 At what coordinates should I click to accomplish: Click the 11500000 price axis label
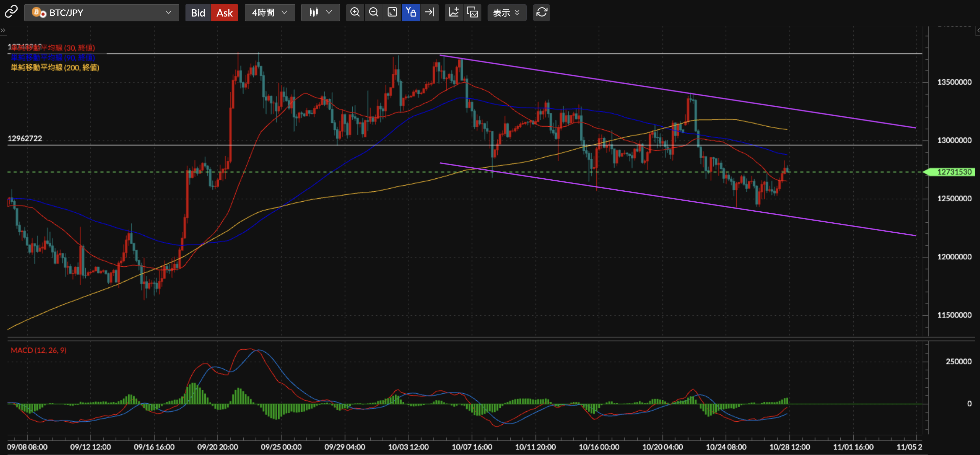pyautogui.click(x=954, y=315)
